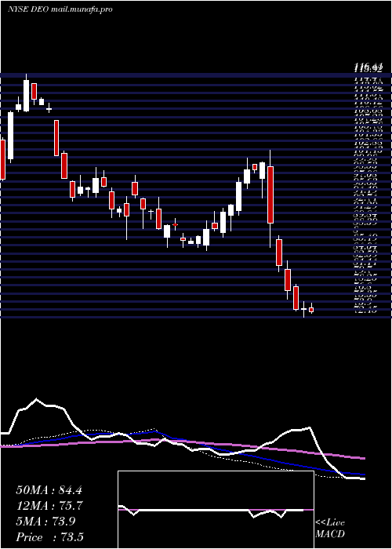
Task: Click the NYSE DEO mail.munafa.pro title text
Action: pos(60,9)
